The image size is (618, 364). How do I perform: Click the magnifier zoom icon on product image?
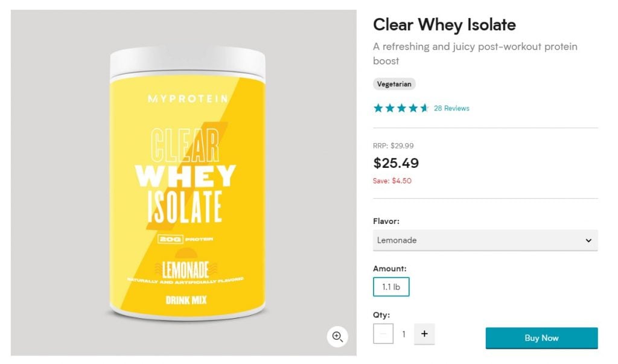[x=337, y=336]
